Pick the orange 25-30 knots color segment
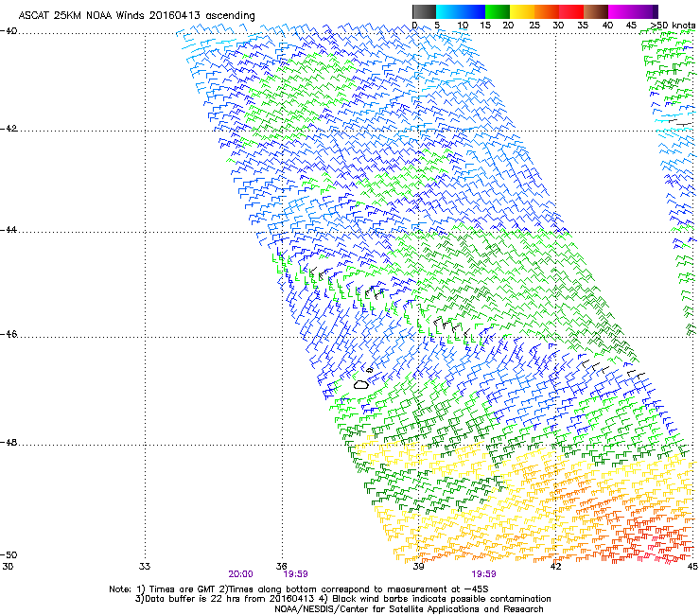 click(547, 11)
